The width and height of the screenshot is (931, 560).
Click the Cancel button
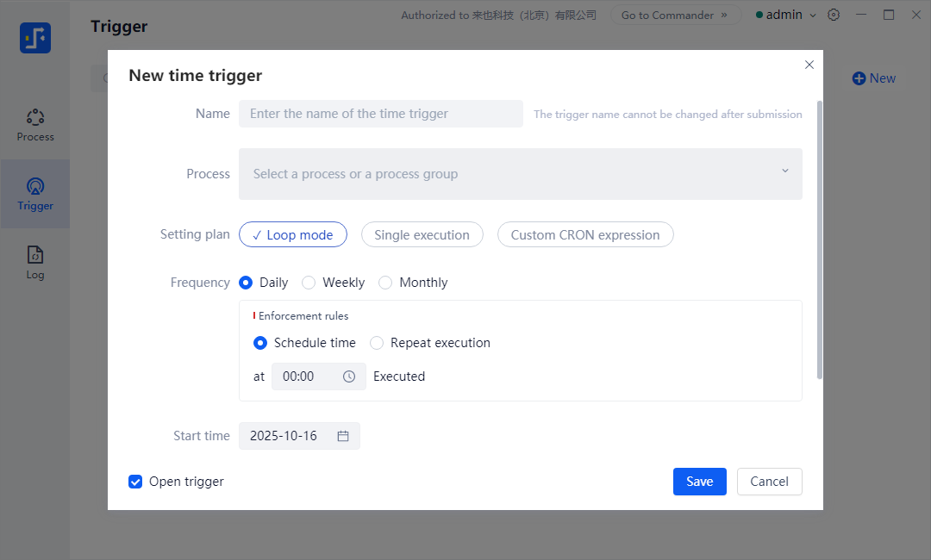point(769,482)
